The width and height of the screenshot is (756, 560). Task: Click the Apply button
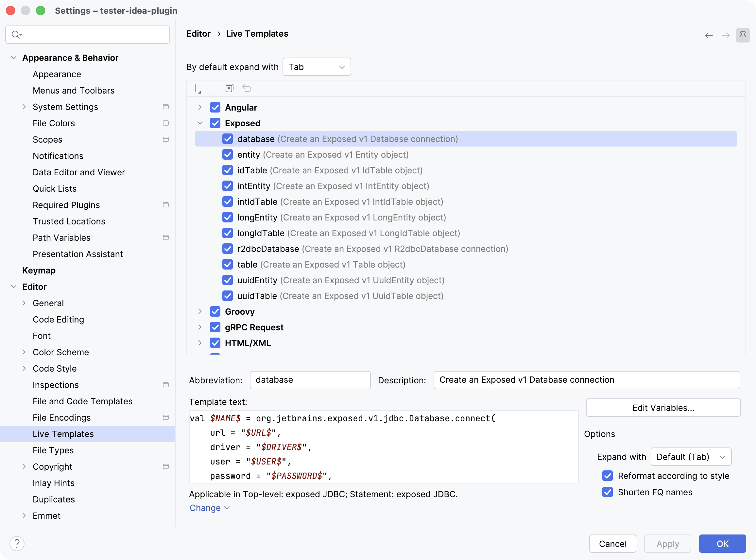668,544
